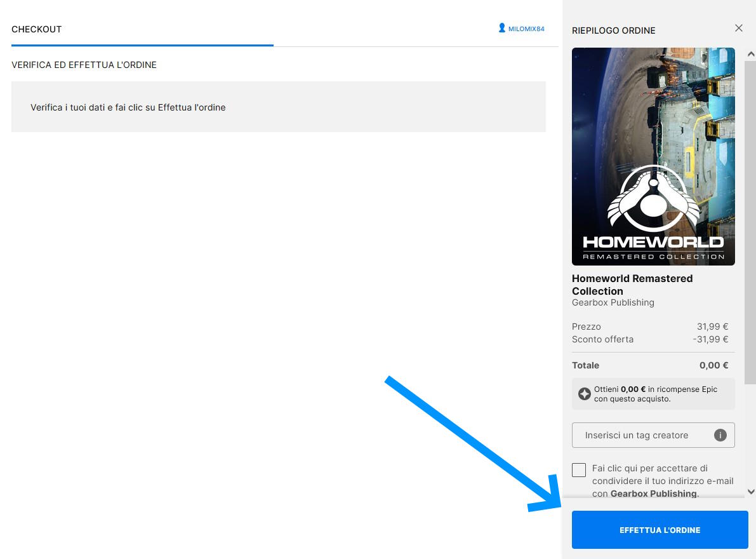Click the order summary scrollbar thumb

750,222
